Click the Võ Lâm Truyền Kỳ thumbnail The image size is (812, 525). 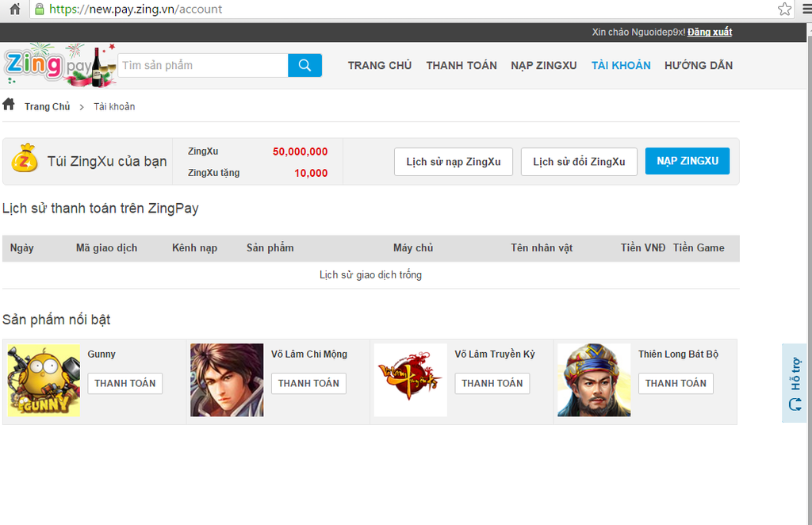tap(411, 380)
